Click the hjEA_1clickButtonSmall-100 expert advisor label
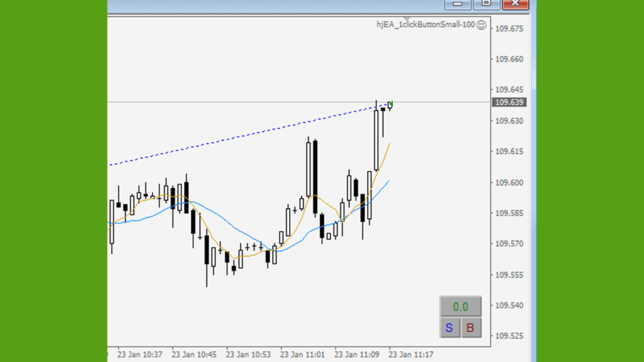The image size is (644, 362). 426,25
